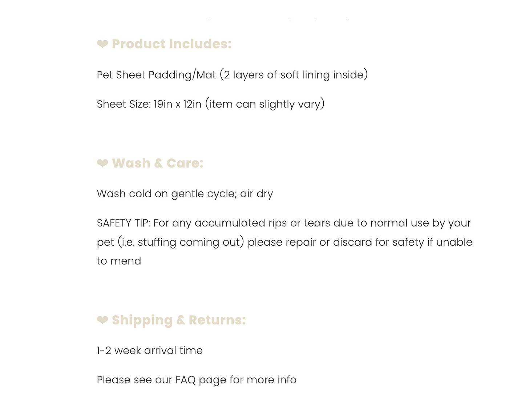Select the Product Includes heading
The width and height of the screenshot is (525, 420).
pyautogui.click(x=171, y=44)
